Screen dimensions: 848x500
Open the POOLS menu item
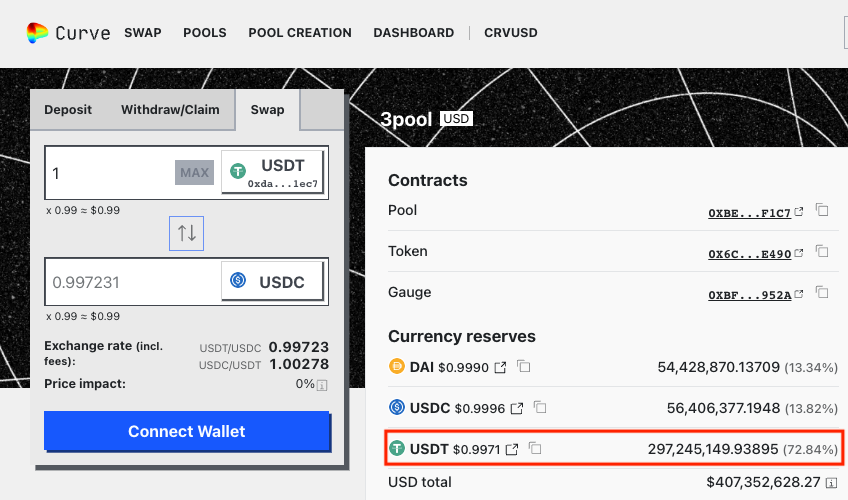[x=205, y=33]
